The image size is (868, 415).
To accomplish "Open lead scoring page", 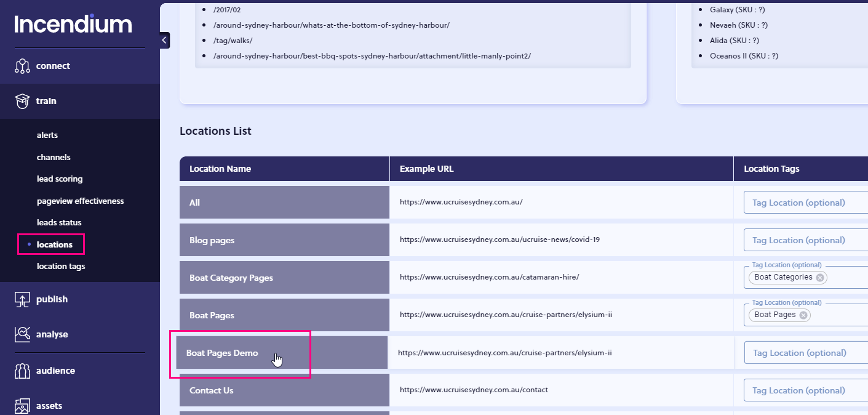I will point(60,179).
